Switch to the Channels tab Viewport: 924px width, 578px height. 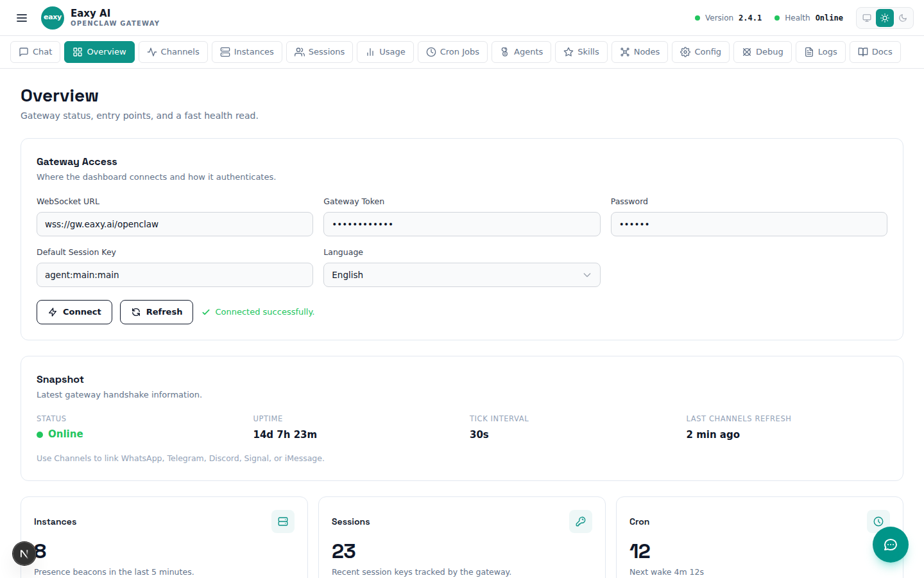point(173,52)
